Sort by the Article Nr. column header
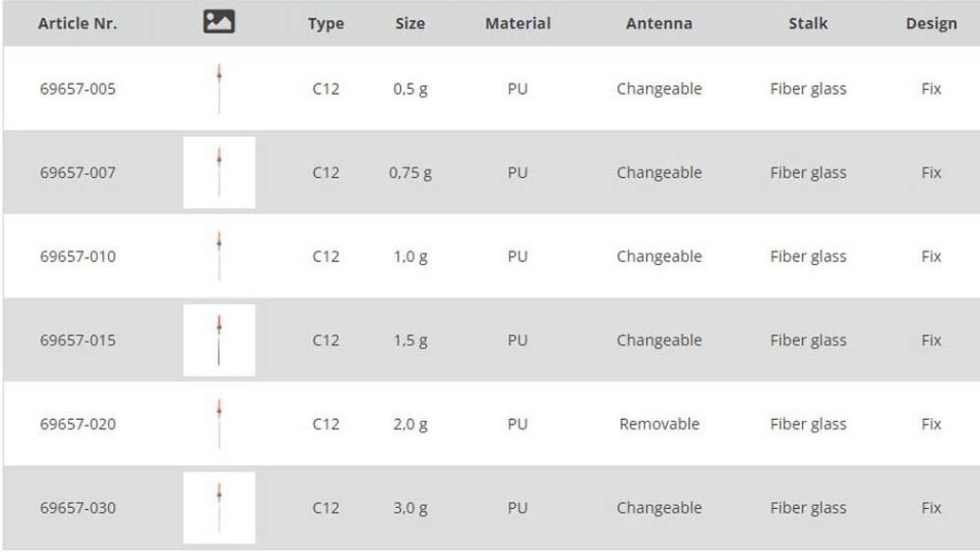This screenshot has width=980, height=552. pos(78,24)
